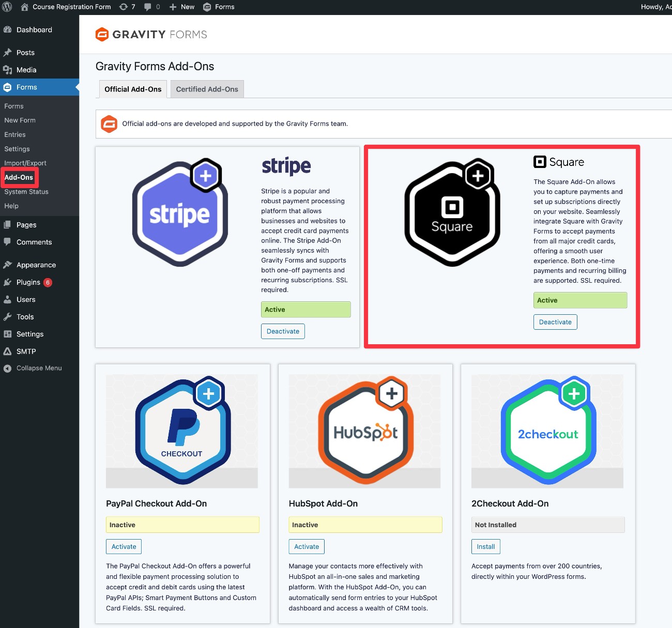Select the Official Add-Ons tab
This screenshot has width=672, height=628.
[x=133, y=89]
